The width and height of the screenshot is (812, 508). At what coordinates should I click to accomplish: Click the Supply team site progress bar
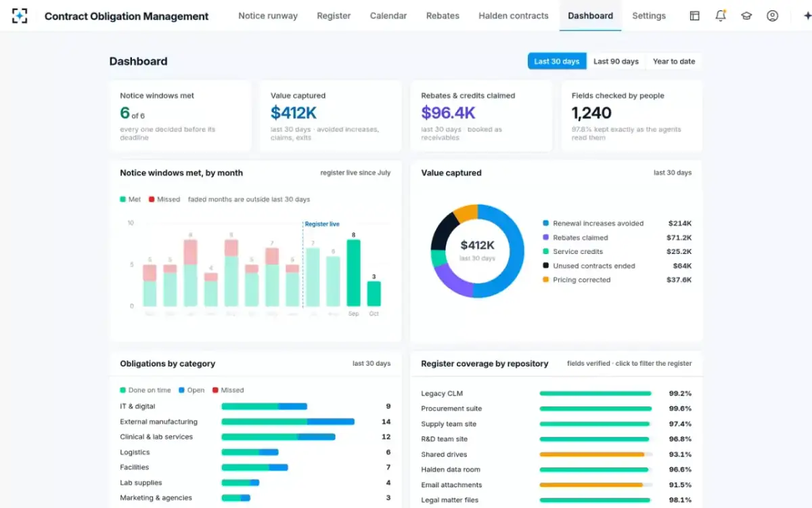click(x=595, y=424)
